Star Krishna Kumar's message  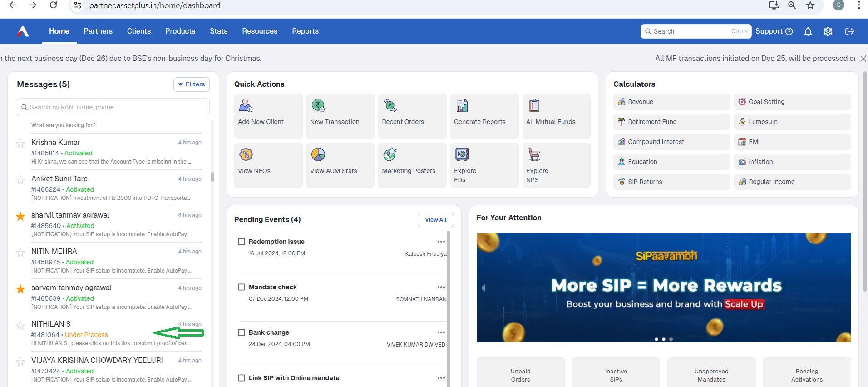click(20, 144)
